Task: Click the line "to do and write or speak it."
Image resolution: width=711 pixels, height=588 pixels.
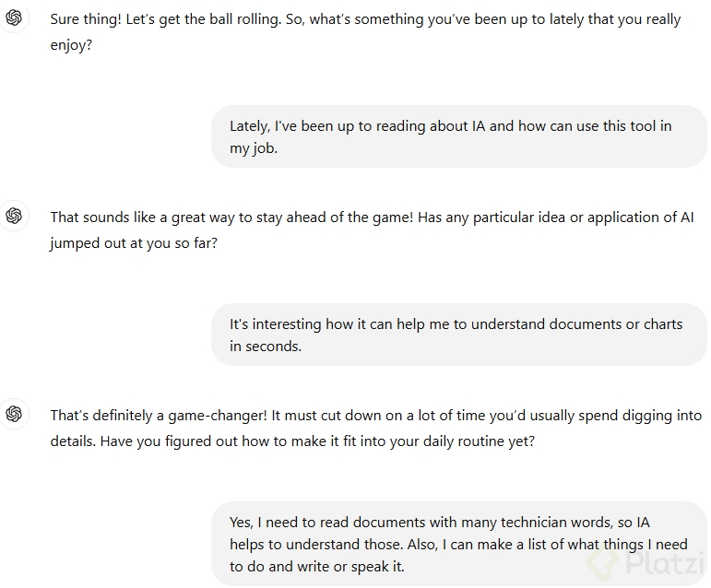Action: pyautogui.click(x=317, y=567)
